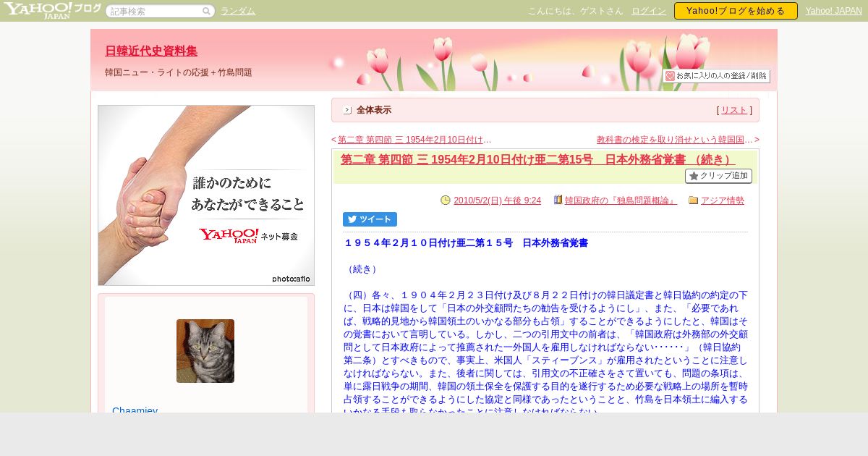Open the リスト link
Image resolution: width=868 pixels, height=456 pixels.
pyautogui.click(x=734, y=110)
